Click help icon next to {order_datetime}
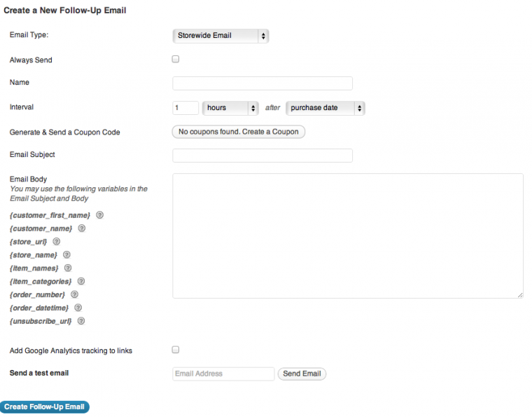Viewport: 532px width, 417px height. pos(78,308)
